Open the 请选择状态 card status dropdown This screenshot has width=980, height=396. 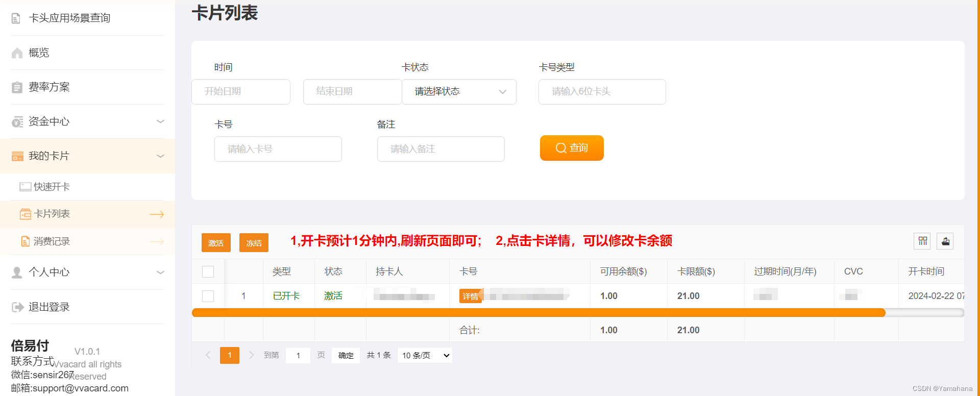pyautogui.click(x=459, y=92)
